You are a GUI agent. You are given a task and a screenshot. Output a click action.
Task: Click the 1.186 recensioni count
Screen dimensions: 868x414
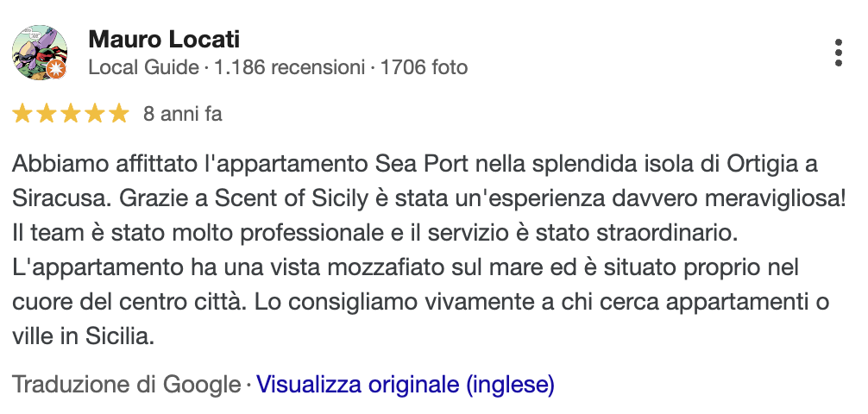[x=290, y=67]
